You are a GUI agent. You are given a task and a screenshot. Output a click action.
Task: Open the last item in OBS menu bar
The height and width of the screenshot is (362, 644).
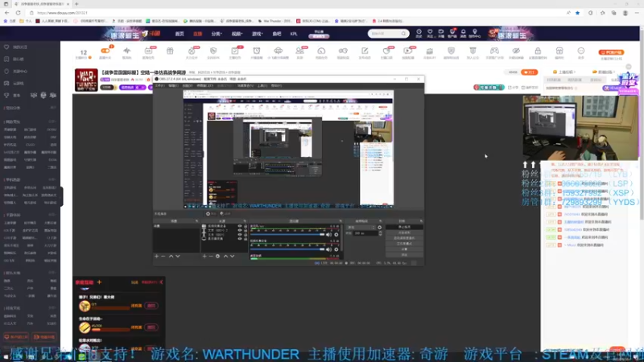276,86
